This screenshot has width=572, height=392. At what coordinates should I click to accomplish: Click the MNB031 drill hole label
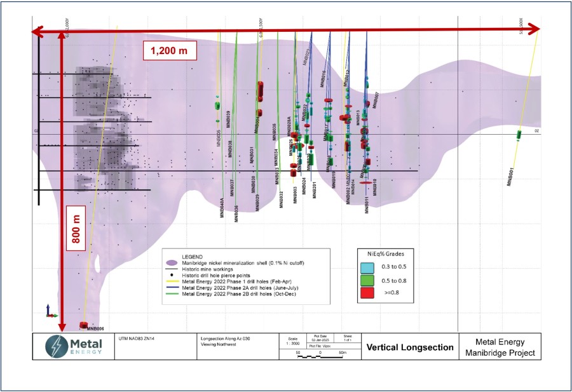click(x=251, y=155)
